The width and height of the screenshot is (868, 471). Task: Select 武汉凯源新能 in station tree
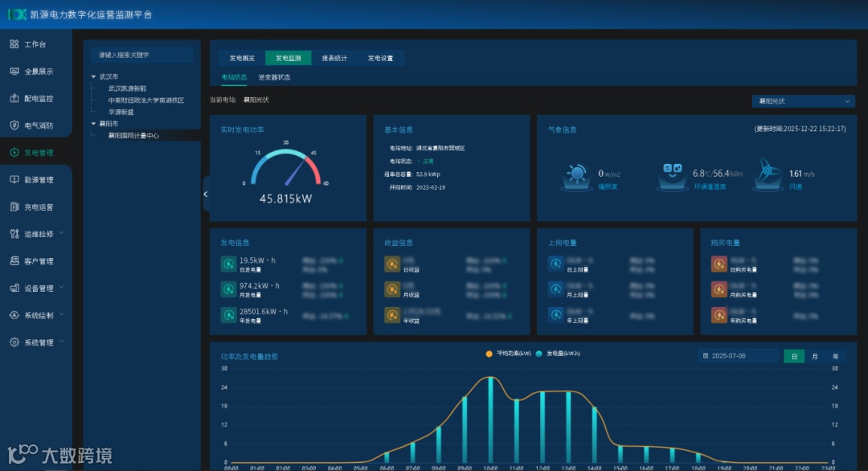point(127,88)
